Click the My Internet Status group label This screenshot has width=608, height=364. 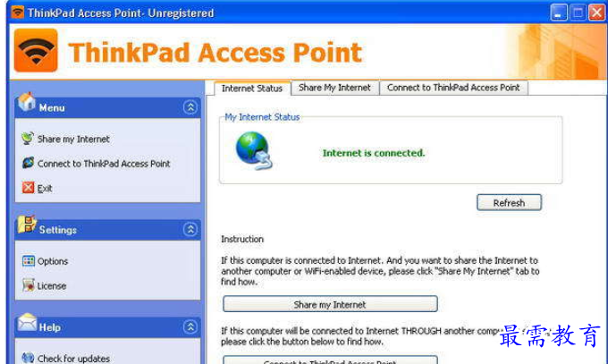click(262, 117)
